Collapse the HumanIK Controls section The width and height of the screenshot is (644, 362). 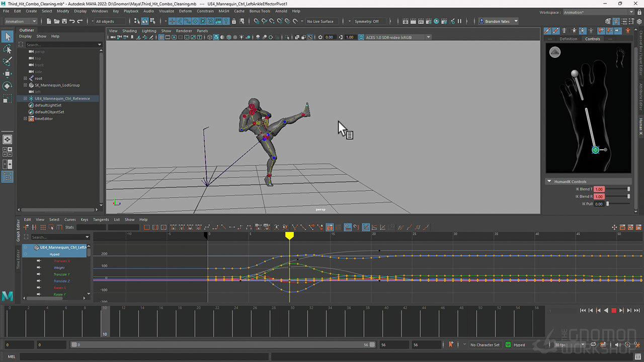click(549, 182)
